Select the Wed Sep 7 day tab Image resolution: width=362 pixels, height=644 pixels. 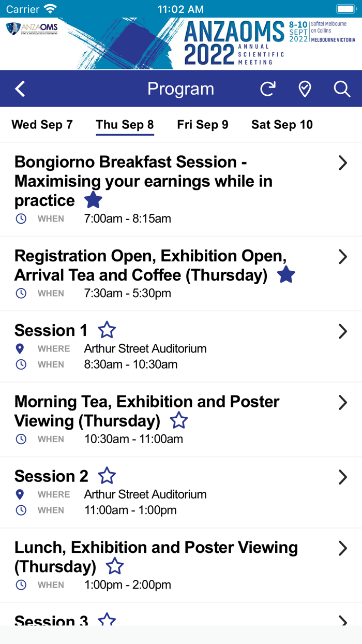(42, 124)
